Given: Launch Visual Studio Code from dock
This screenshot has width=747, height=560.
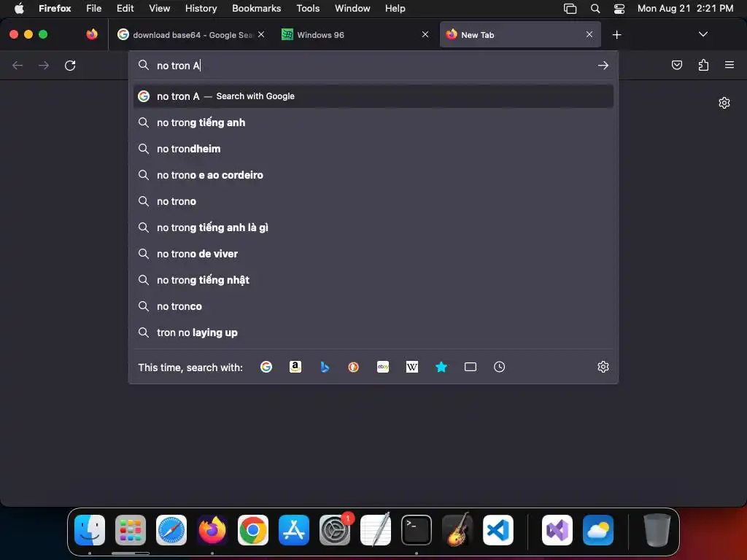Looking at the screenshot, I should pos(498,530).
